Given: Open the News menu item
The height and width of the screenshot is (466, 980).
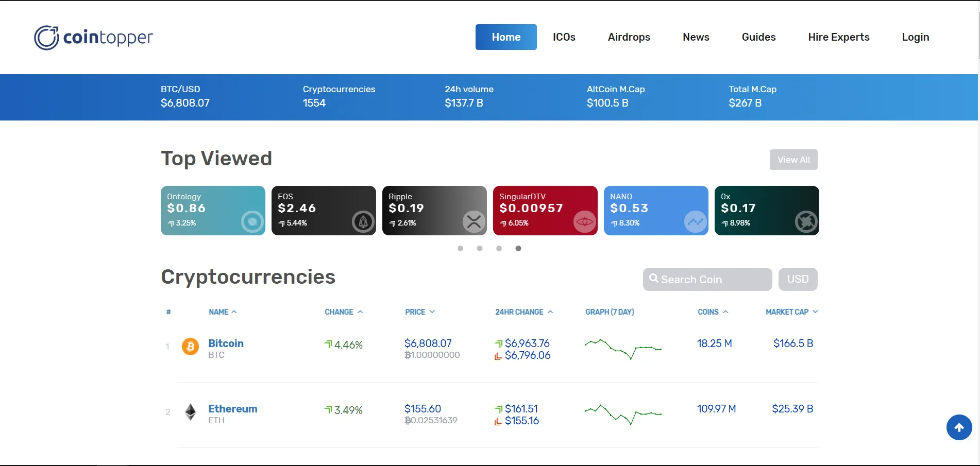Looking at the screenshot, I should (x=696, y=37).
